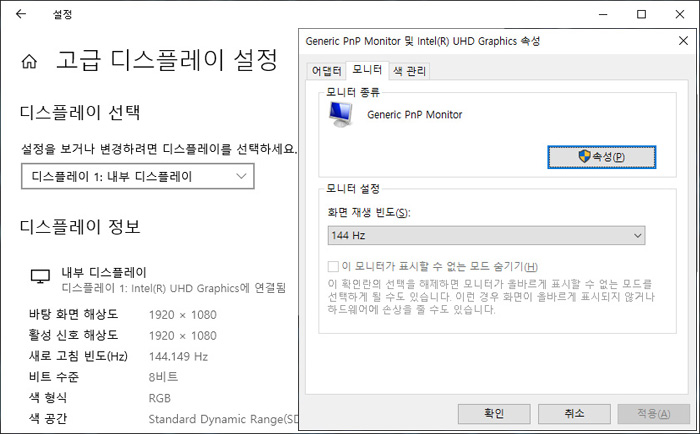
Task: Go to Settings home via house icon
Action: pyautogui.click(x=29, y=60)
